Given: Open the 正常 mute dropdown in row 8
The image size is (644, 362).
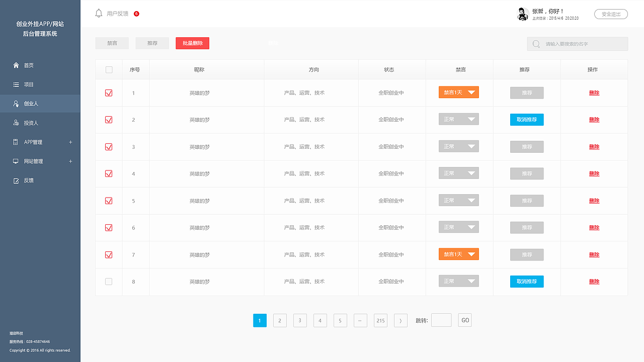Looking at the screenshot, I should (459, 281).
